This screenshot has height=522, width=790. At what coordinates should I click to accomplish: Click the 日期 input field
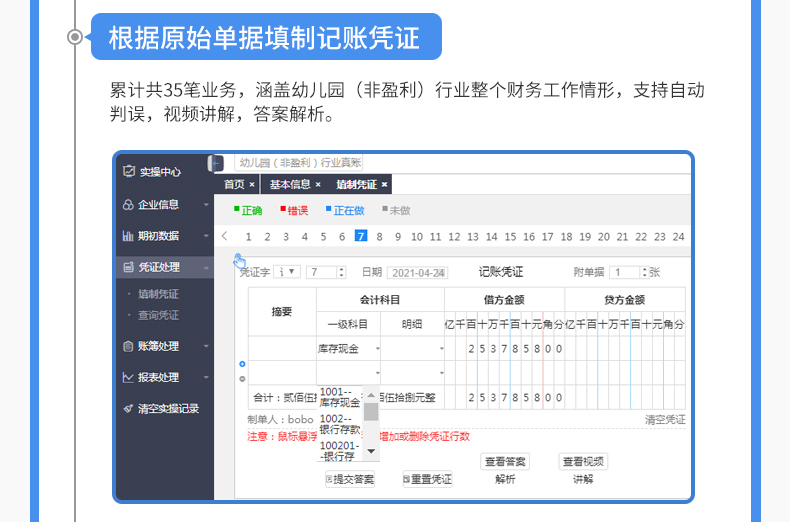417,272
